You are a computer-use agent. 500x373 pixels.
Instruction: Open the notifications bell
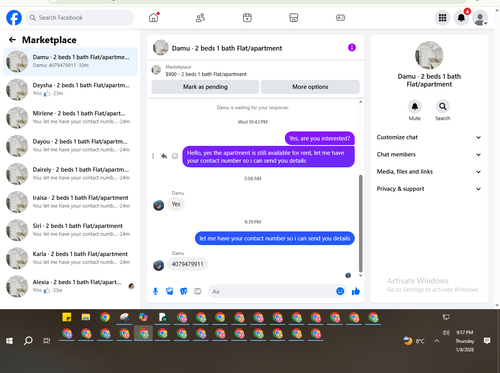[461, 18]
